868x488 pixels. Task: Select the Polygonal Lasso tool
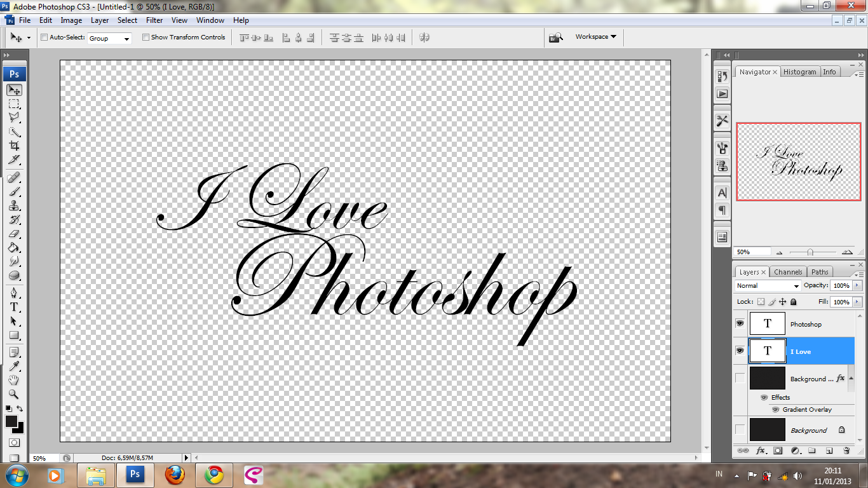click(x=14, y=118)
